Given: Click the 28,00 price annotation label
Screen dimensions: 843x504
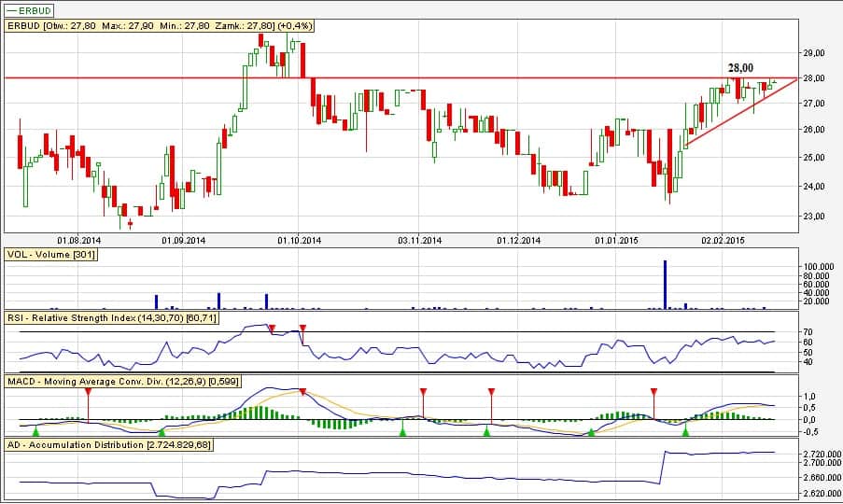Looking at the screenshot, I should tap(740, 68).
